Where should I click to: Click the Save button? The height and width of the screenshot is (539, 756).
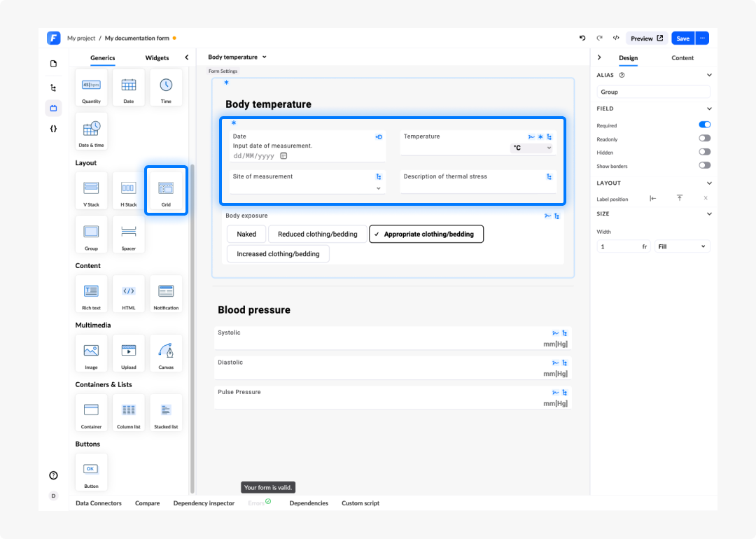point(682,38)
